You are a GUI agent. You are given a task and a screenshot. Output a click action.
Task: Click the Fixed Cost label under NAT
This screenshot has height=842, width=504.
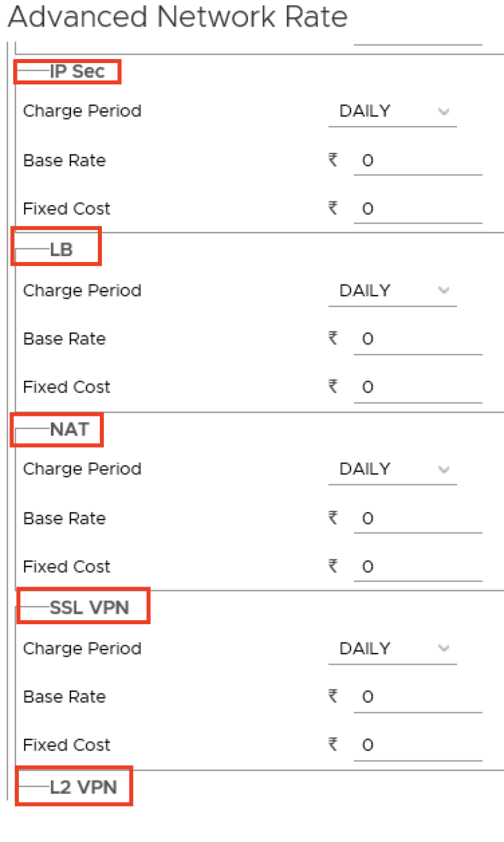coord(66,567)
